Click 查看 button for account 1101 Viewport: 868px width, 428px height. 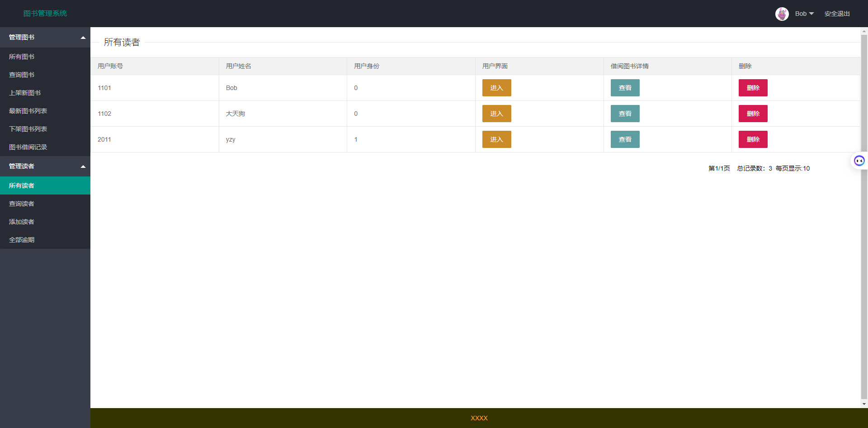point(625,88)
